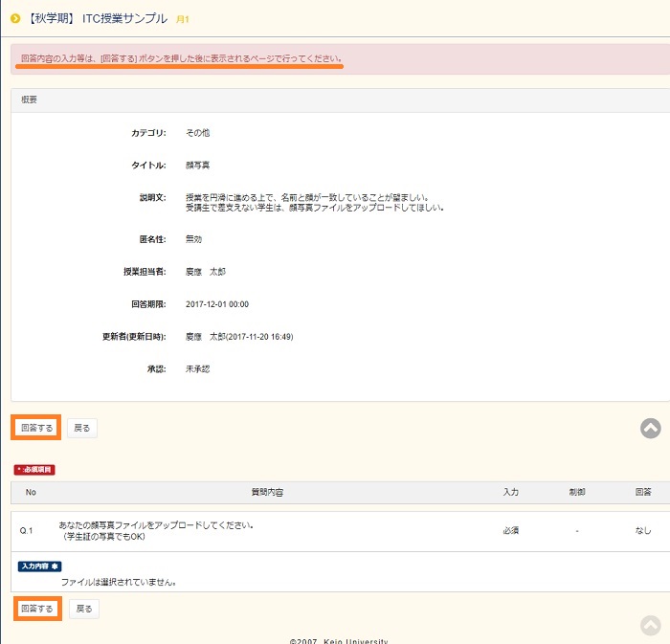
Task: Click the ファイルは選択されていません text
Action: [119, 582]
